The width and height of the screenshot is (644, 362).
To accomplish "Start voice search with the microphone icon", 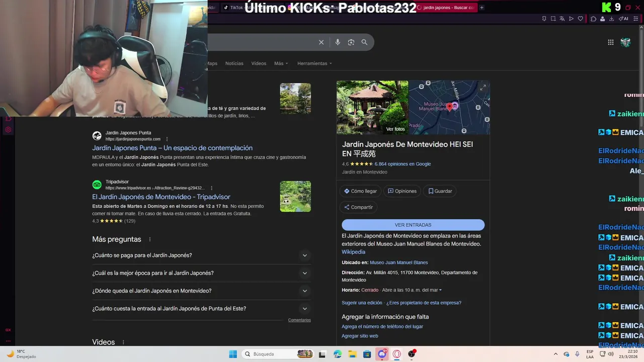I will (x=338, y=42).
